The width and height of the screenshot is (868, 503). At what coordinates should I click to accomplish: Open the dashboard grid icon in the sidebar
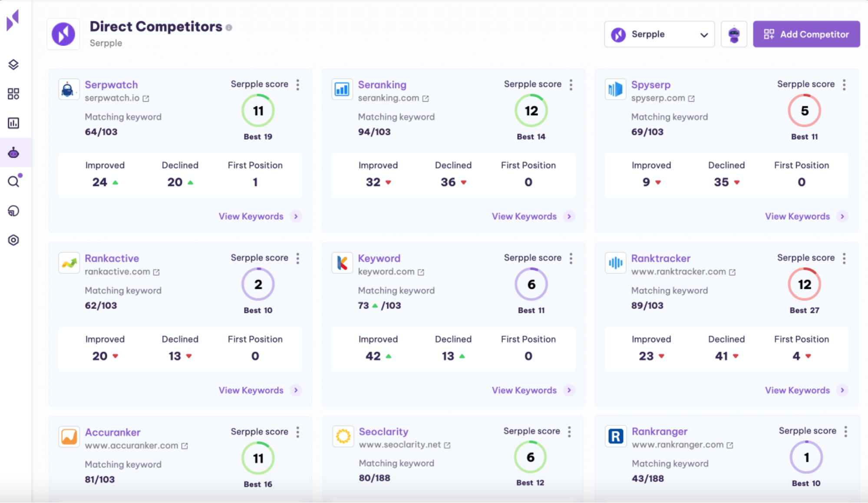(x=13, y=94)
